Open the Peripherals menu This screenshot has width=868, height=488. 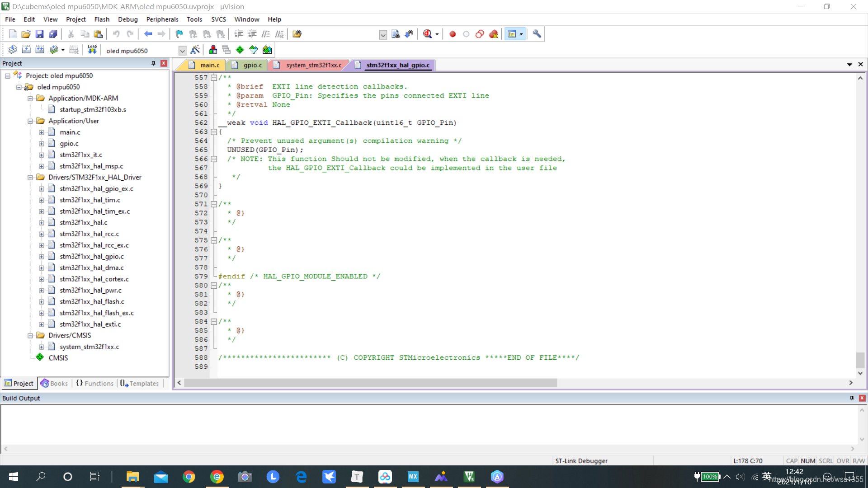(x=162, y=19)
